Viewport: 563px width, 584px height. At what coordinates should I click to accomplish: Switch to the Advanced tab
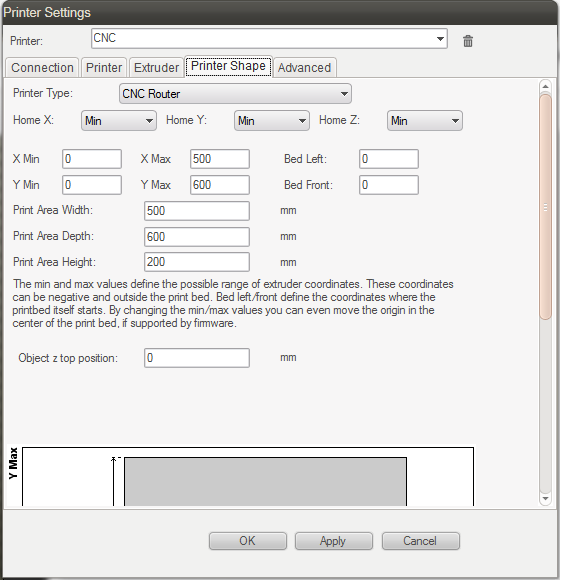point(306,68)
